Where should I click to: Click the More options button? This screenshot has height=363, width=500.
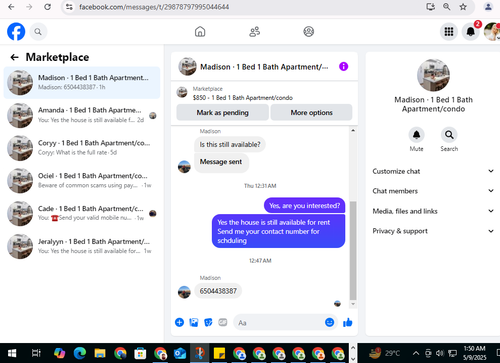coord(311,112)
